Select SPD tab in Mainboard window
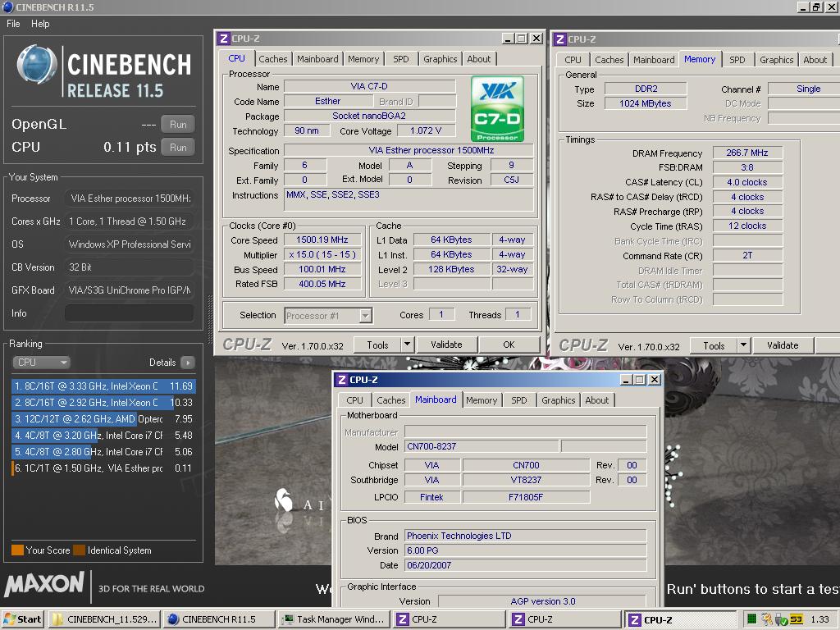The width and height of the screenshot is (840, 630). click(518, 400)
